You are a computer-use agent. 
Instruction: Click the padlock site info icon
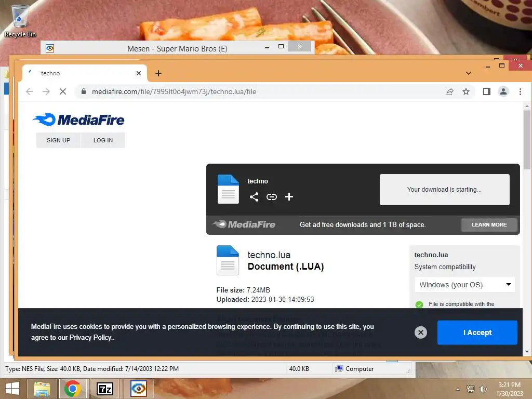84,91
